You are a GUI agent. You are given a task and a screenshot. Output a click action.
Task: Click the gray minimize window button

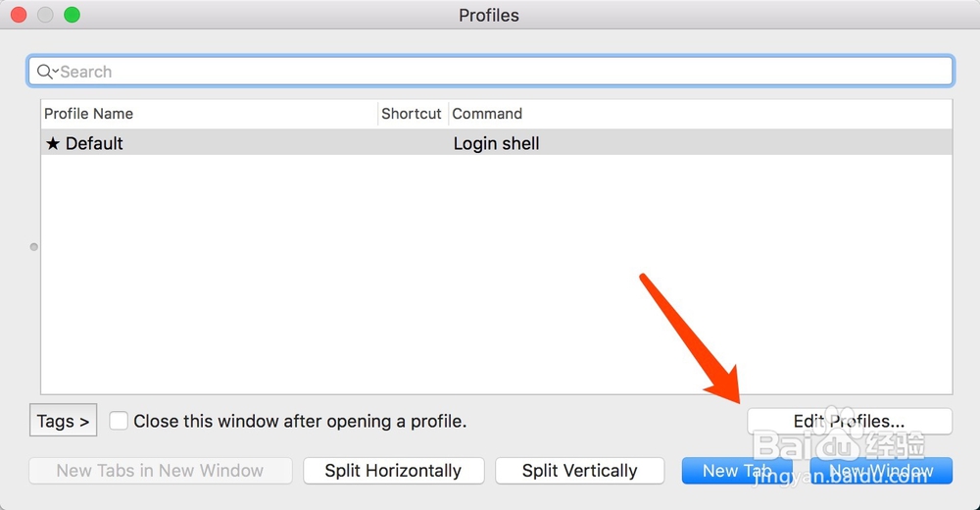tap(45, 15)
